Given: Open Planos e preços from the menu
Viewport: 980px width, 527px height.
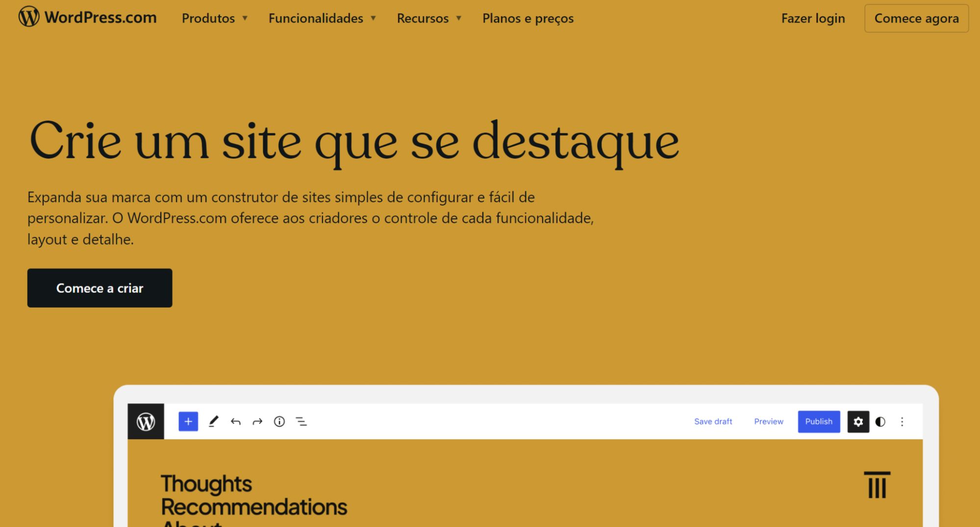Looking at the screenshot, I should (528, 18).
